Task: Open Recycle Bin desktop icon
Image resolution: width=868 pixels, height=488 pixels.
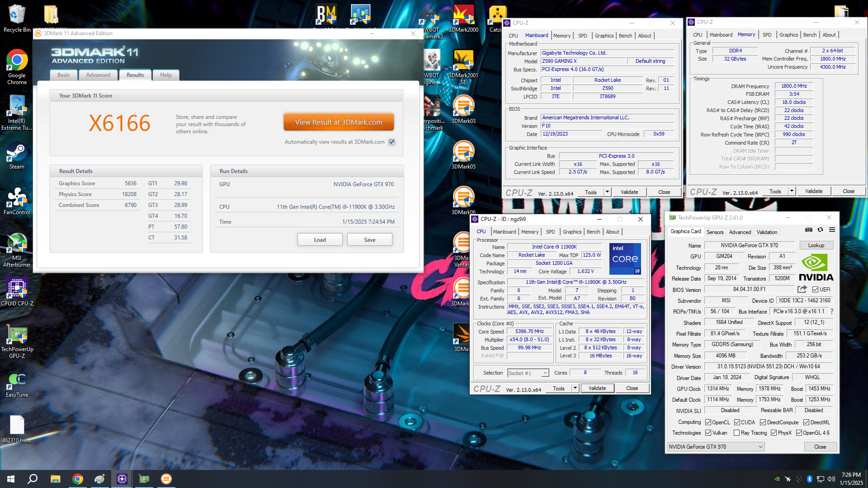Action: point(17,18)
